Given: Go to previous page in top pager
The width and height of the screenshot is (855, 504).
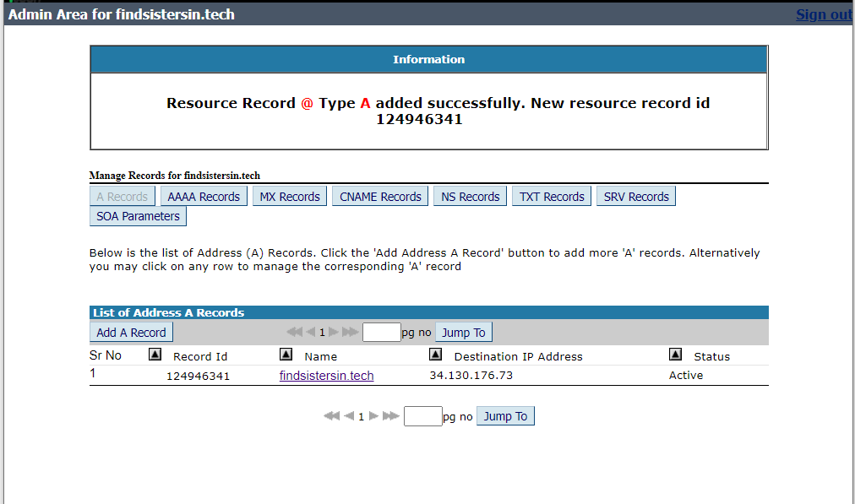Looking at the screenshot, I should click(311, 332).
